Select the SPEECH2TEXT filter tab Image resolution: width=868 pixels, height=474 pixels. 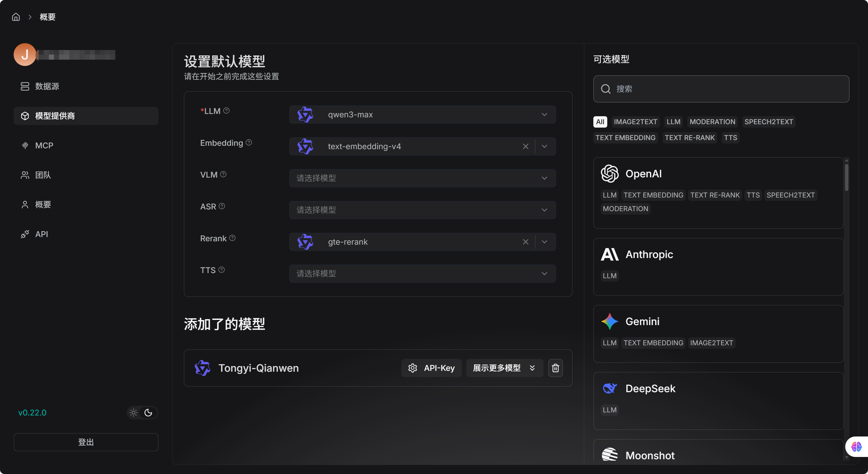769,122
